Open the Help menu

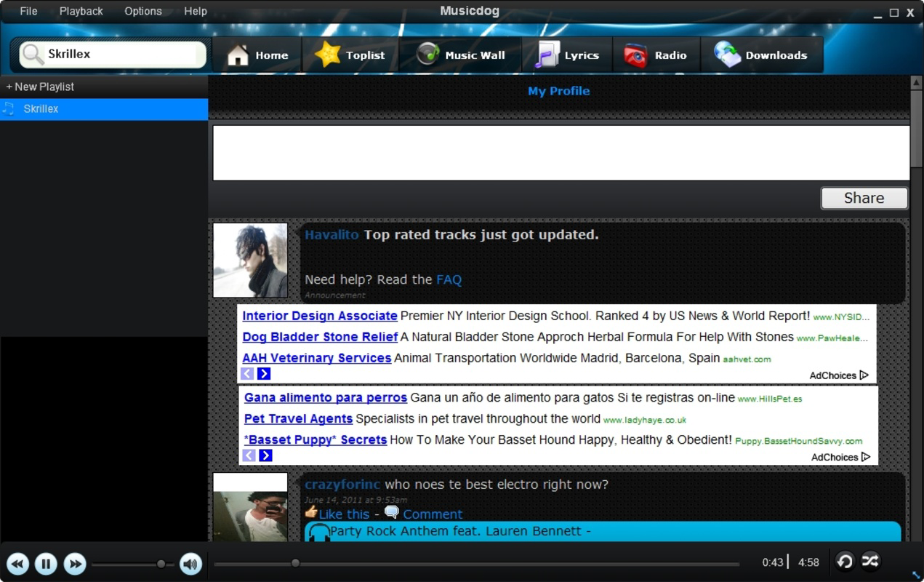(x=196, y=11)
